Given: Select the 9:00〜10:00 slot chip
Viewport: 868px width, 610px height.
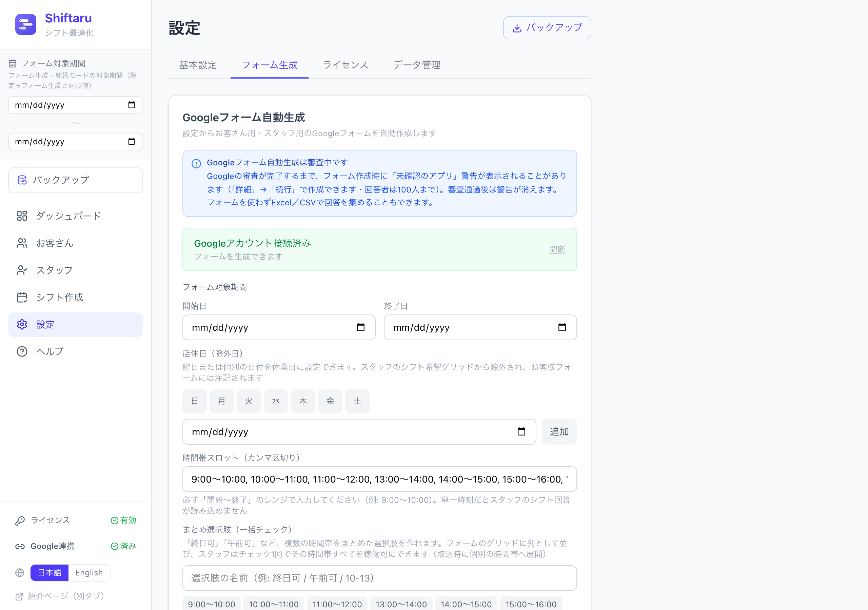Looking at the screenshot, I should tap(212, 604).
